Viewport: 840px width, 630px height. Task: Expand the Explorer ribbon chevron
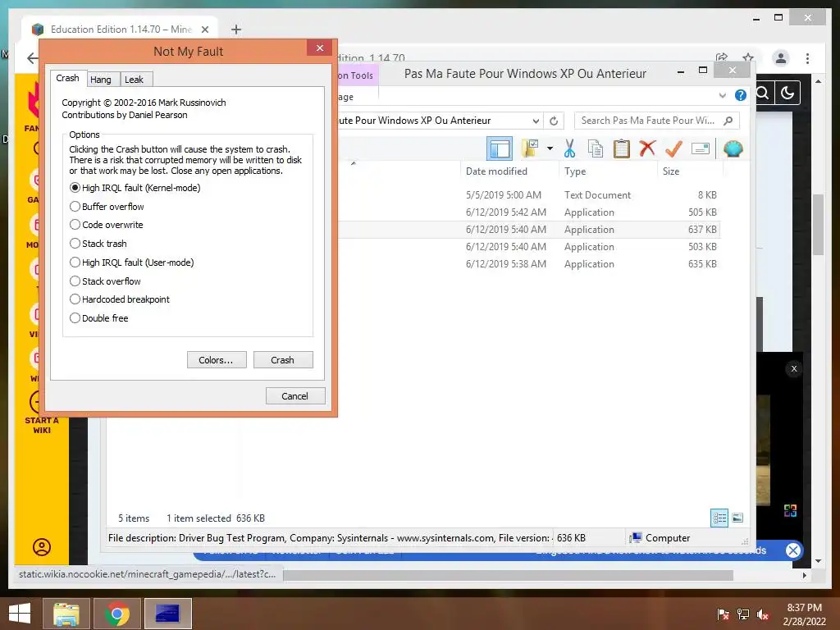[x=722, y=95]
